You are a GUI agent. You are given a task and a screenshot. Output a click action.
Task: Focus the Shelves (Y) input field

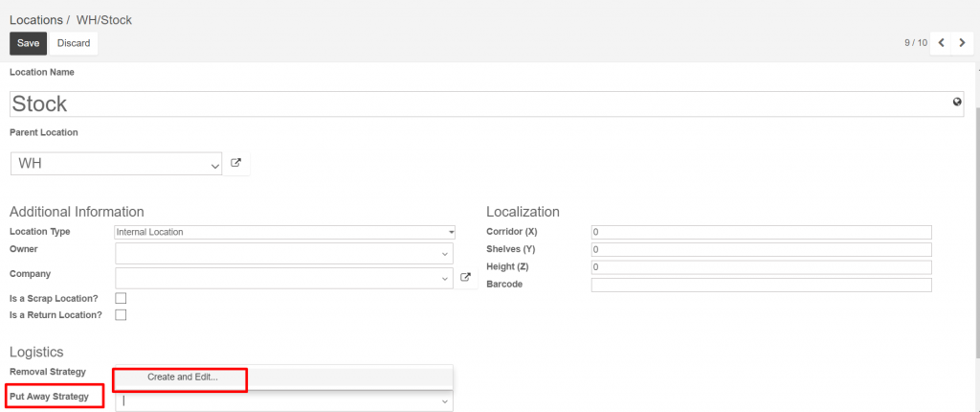click(761, 249)
